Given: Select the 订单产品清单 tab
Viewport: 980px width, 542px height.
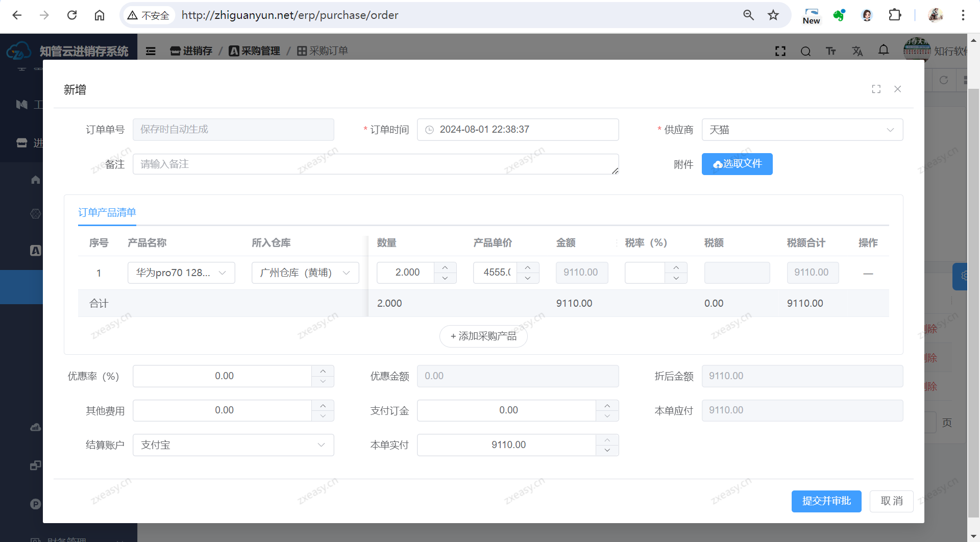Looking at the screenshot, I should (x=107, y=212).
